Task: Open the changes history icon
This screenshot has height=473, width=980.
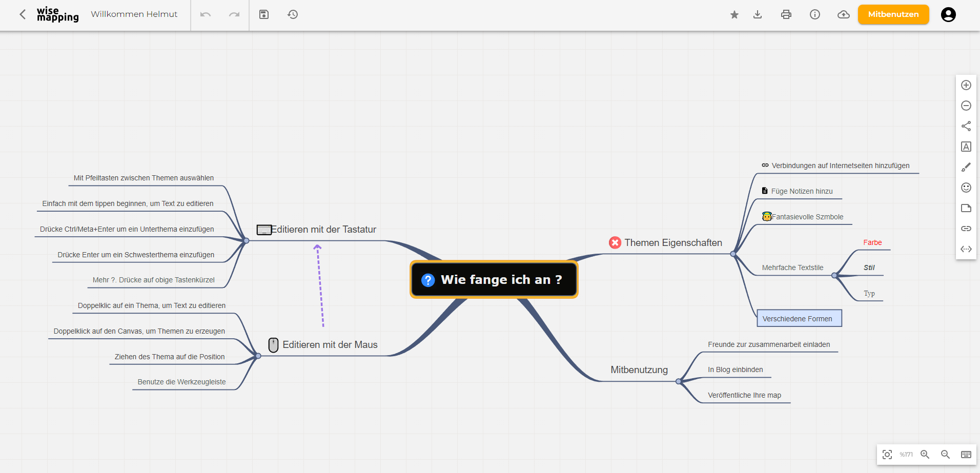Action: (x=293, y=14)
